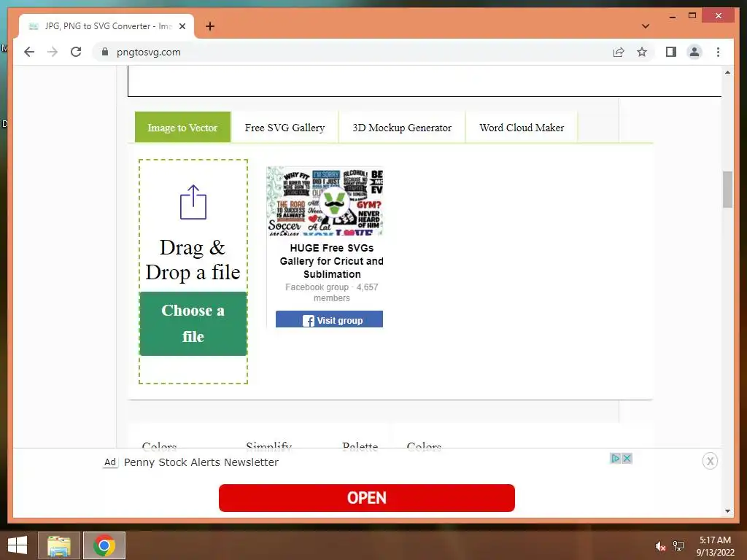747x560 pixels.
Task: Open File Explorer from the taskbar
Action: 59,545
